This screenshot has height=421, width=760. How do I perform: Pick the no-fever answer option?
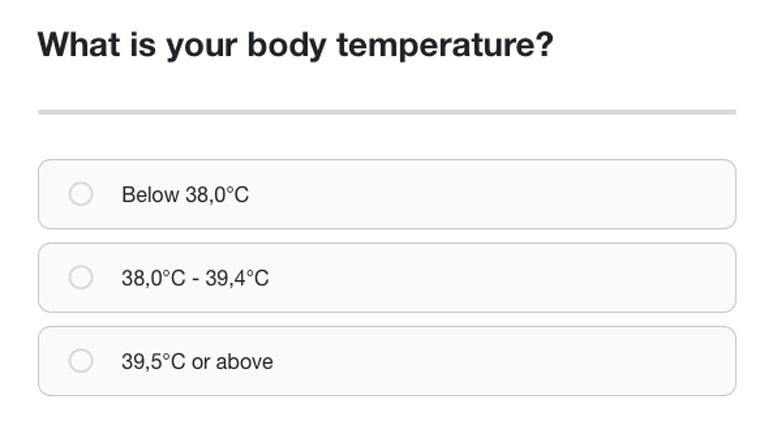[387, 194]
